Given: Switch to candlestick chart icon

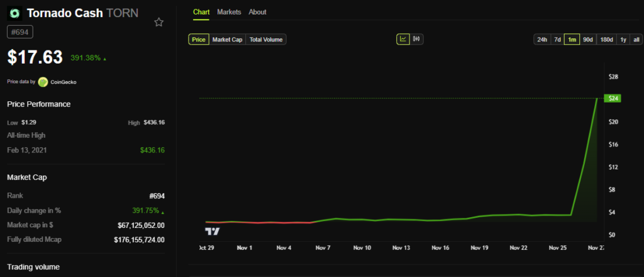Looking at the screenshot, I should 416,39.
